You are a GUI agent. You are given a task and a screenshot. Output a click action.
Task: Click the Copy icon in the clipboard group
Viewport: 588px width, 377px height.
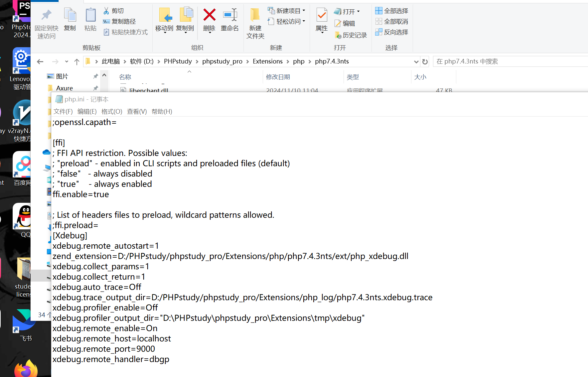(70, 15)
